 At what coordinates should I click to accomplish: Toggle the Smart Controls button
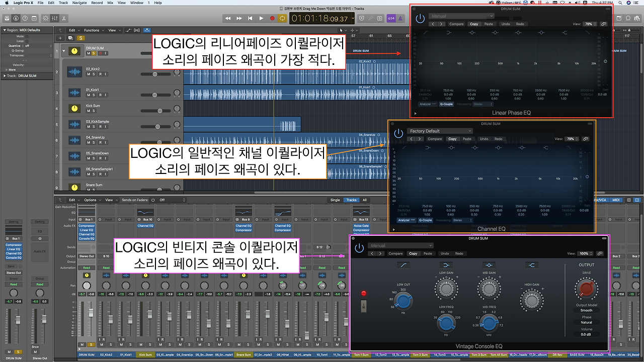pyautogui.click(x=46, y=18)
